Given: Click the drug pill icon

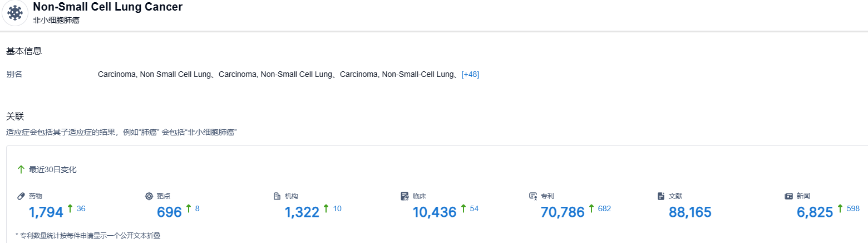Looking at the screenshot, I should point(21,196).
